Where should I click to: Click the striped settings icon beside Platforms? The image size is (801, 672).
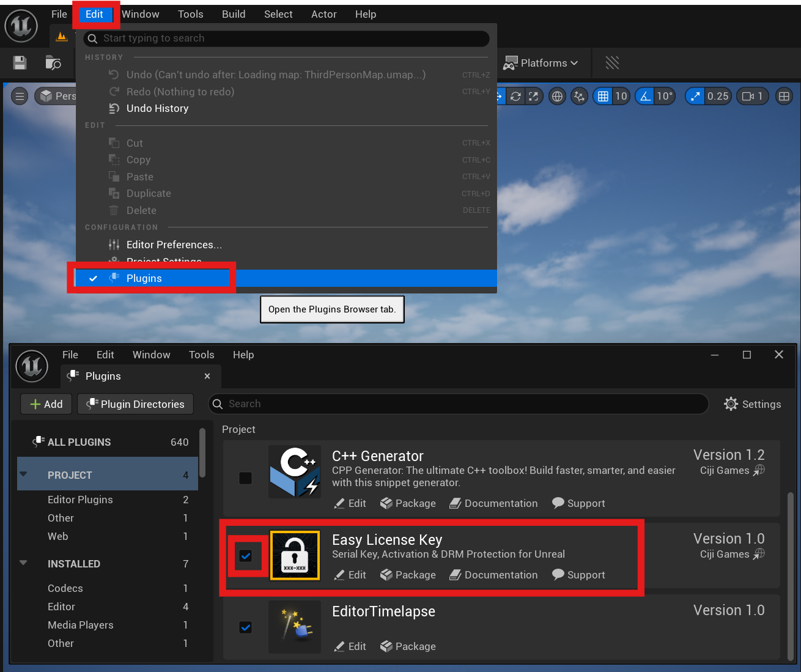(x=612, y=63)
